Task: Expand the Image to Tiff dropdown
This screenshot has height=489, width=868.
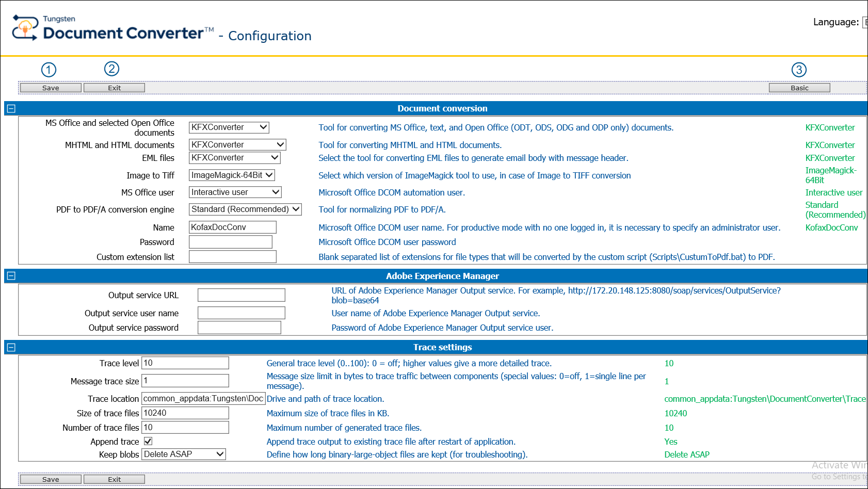Action: click(232, 175)
